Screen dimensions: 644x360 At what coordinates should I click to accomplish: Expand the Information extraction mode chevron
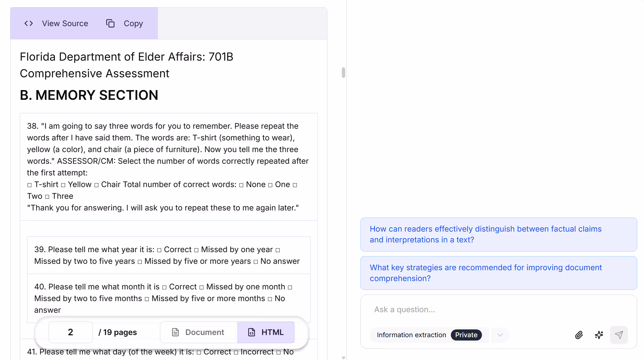(500, 335)
